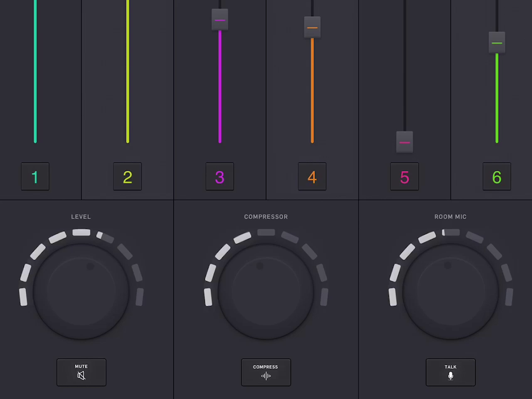Click the channel 3 fader handle

(x=219, y=20)
